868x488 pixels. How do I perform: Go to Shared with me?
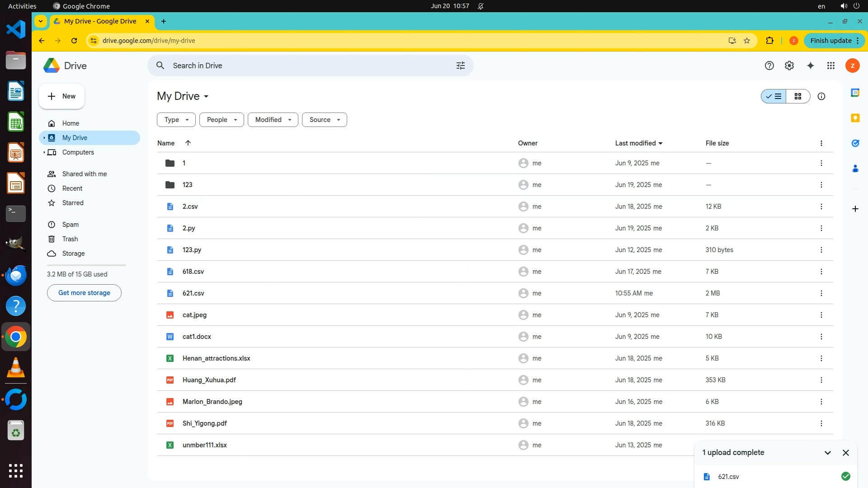84,174
